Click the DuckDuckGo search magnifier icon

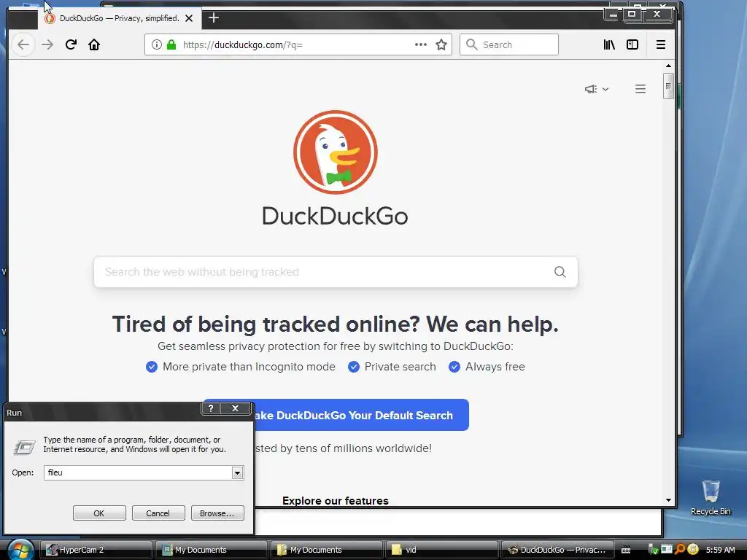click(560, 272)
